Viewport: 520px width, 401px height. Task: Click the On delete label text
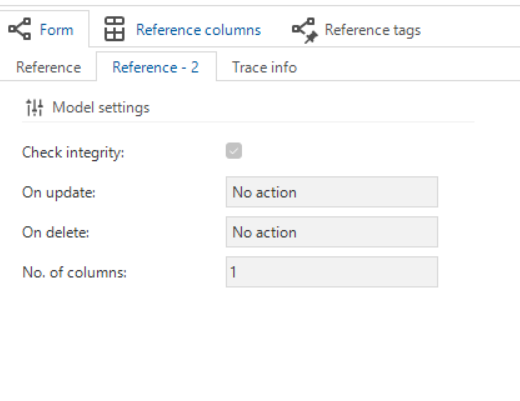click(56, 232)
